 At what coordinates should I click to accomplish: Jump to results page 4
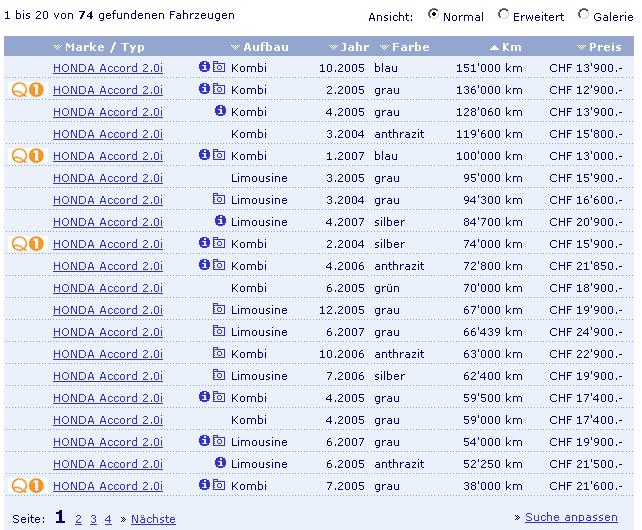point(107,519)
